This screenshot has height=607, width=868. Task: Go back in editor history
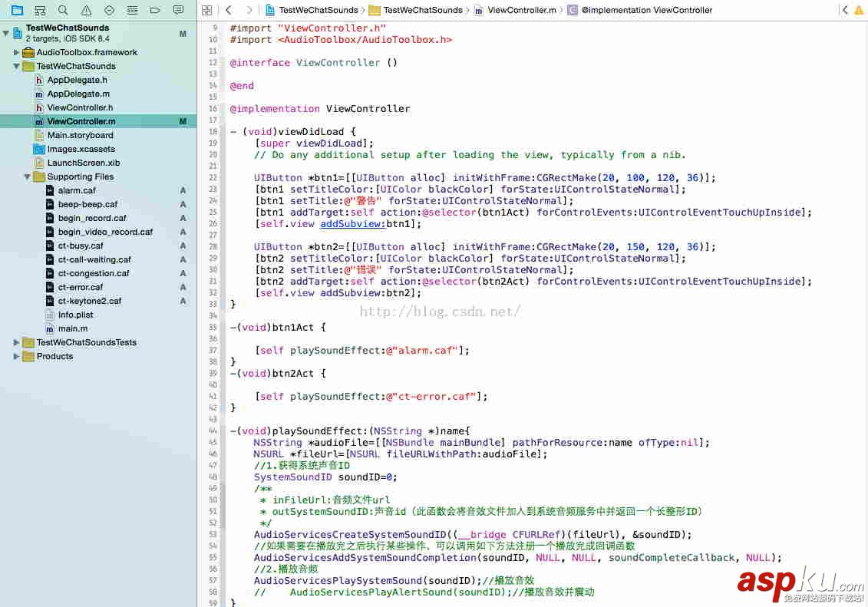[229, 10]
